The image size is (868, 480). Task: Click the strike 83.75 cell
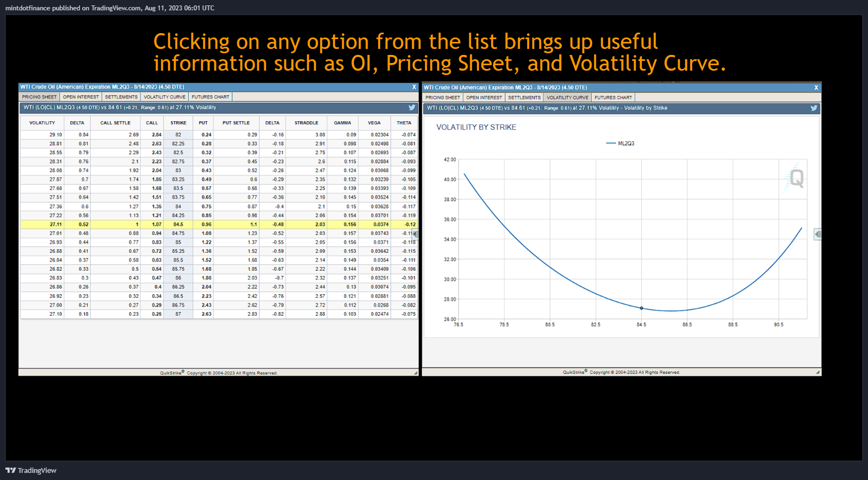[x=178, y=197]
